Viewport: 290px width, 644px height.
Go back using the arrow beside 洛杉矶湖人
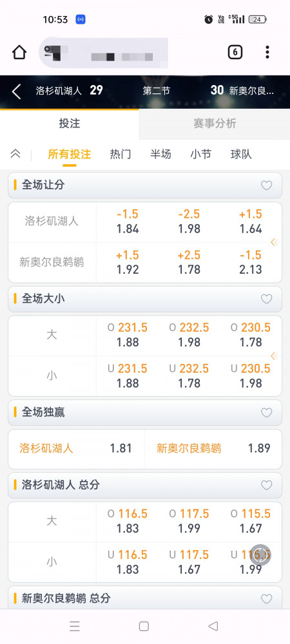[16, 91]
